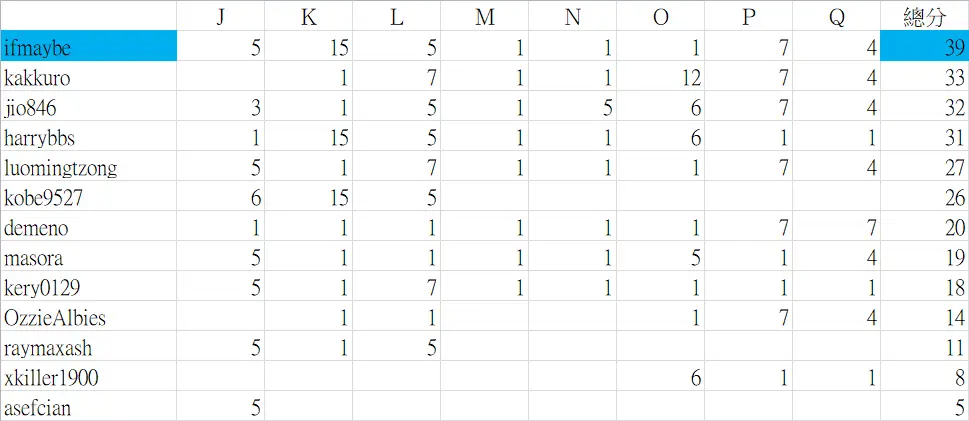Select luomingtzong's name cell
The image size is (969, 421).
(89, 167)
